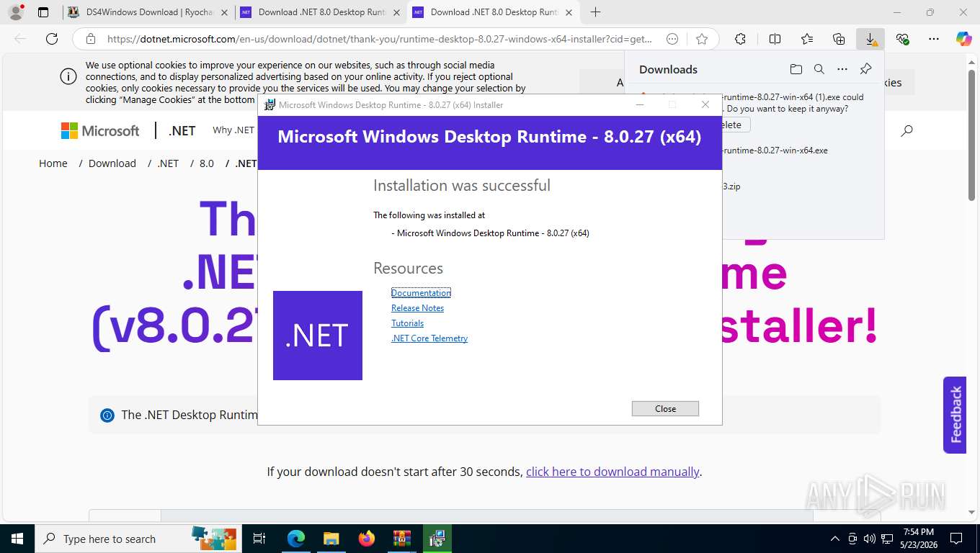Screen dimensions: 980x553
Task: Open the address bar's more options circle icon
Action: 672,39
